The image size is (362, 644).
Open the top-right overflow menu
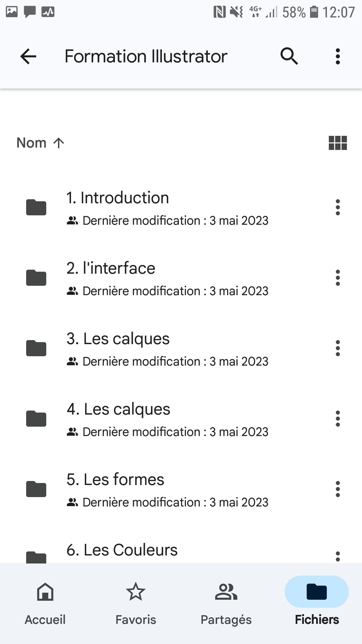[x=338, y=56]
